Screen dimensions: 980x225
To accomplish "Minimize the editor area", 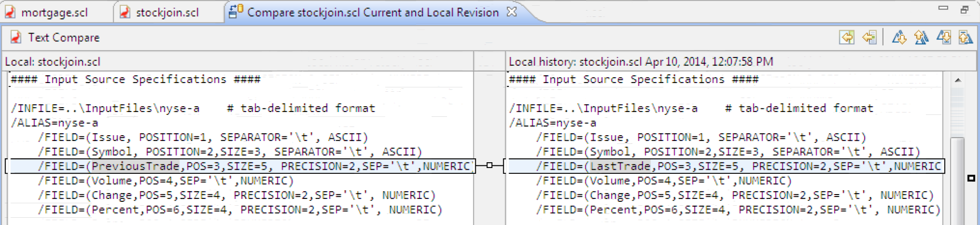I will click(x=943, y=8).
